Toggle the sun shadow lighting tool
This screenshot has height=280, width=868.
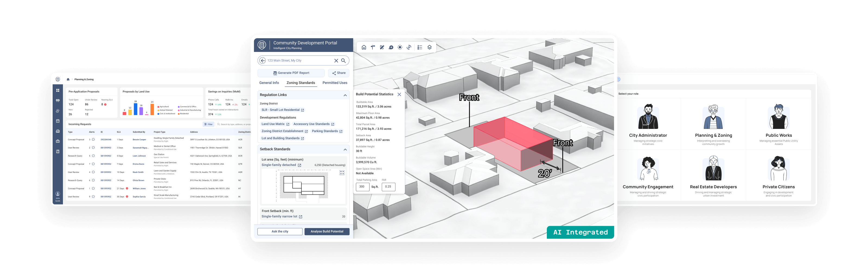[x=400, y=47]
